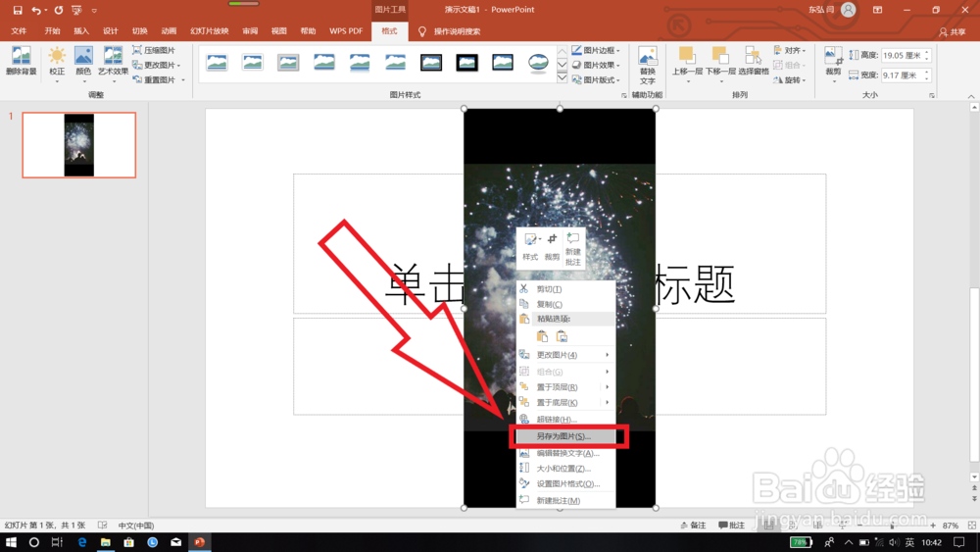Switch to the WPS PDF tab
Screen dimensions: 980x552
point(346,31)
